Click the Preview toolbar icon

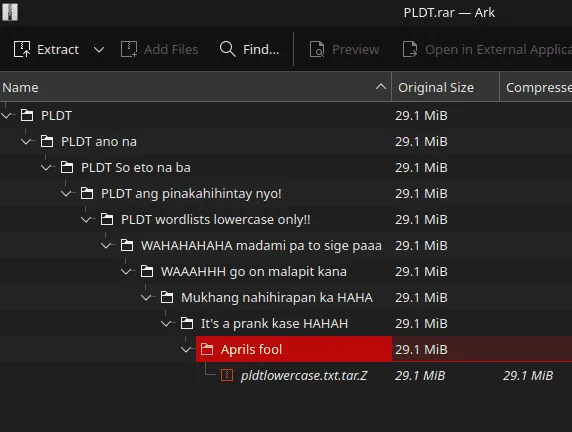pyautogui.click(x=317, y=49)
